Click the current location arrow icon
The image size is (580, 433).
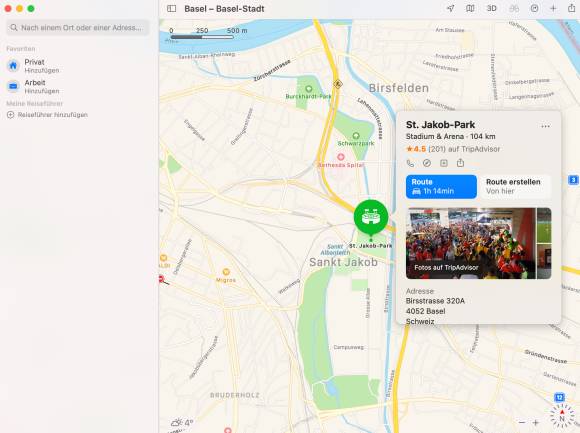pyautogui.click(x=451, y=9)
